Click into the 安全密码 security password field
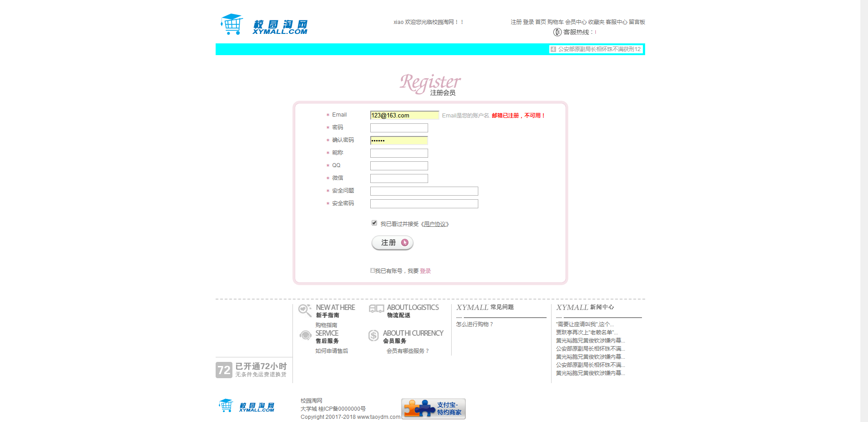The height and width of the screenshot is (422, 868). pyautogui.click(x=424, y=204)
